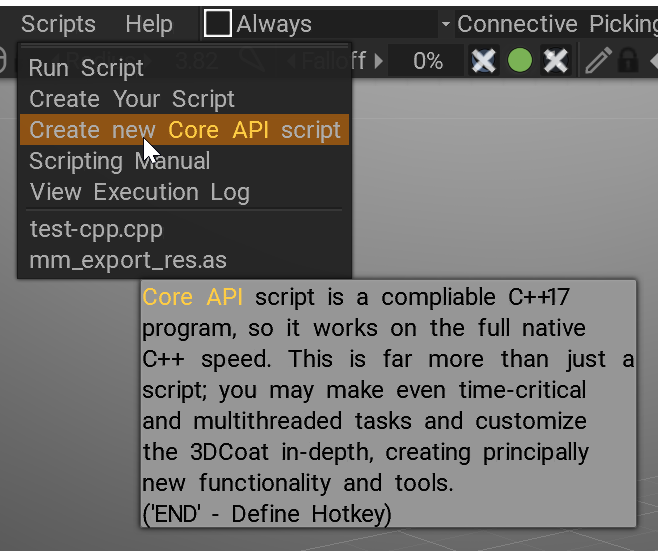Toggle the Always checkbox
Viewport: 658px width, 551px height.
217,23
